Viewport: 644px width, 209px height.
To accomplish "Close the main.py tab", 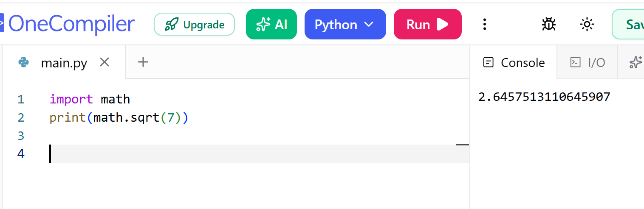I will point(105,63).
